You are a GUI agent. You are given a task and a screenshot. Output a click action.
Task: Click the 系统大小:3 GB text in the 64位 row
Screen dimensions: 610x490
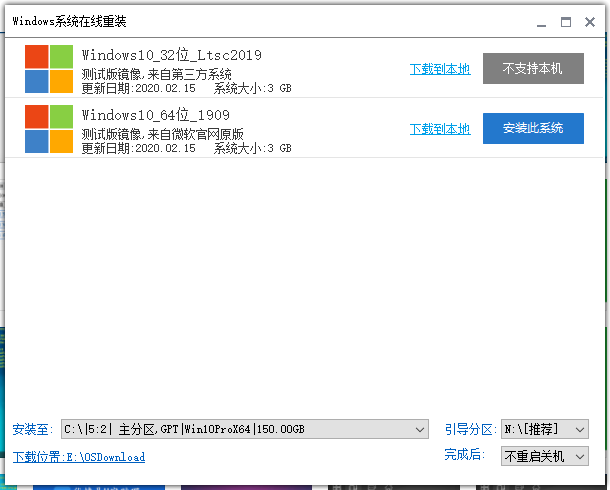point(252,148)
